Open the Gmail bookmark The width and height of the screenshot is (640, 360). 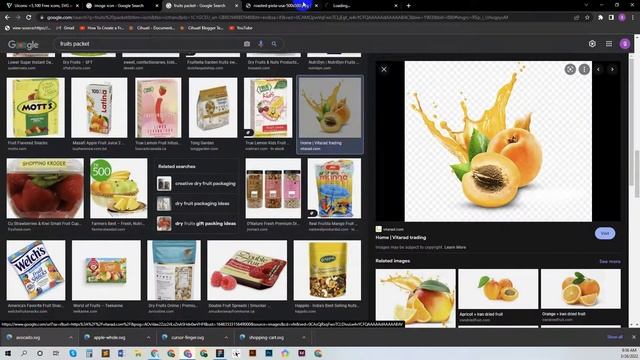coord(65,28)
